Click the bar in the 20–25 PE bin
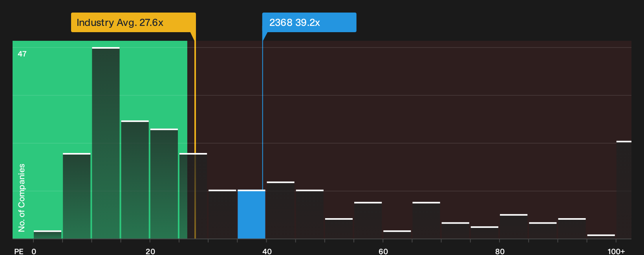The width and height of the screenshot is (644, 255). (164, 184)
